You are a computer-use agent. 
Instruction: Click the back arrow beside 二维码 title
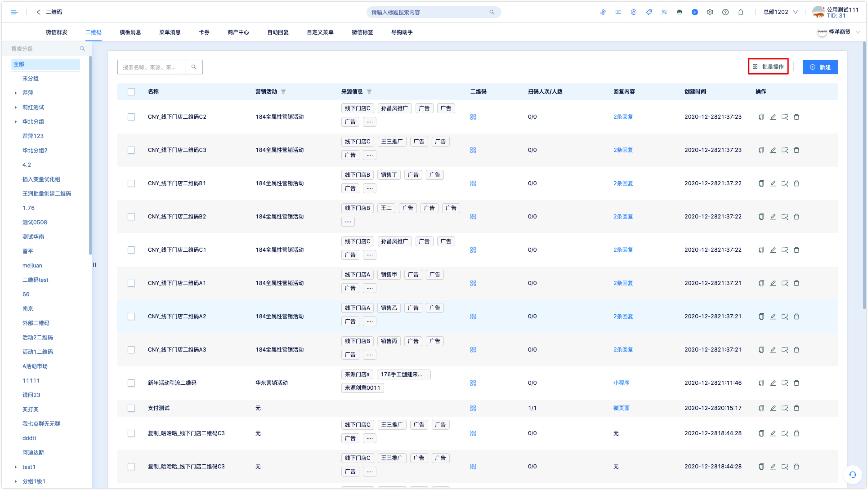tap(38, 12)
